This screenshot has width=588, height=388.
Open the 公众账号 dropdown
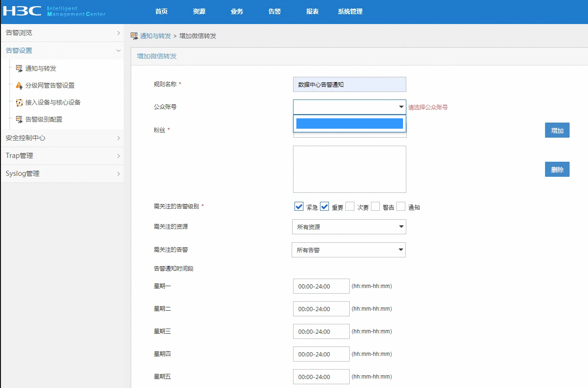[349, 107]
